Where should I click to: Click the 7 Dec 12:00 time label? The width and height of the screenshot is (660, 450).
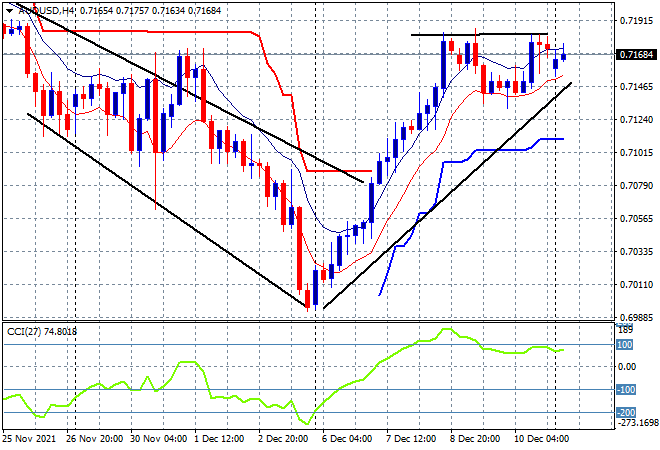click(411, 439)
